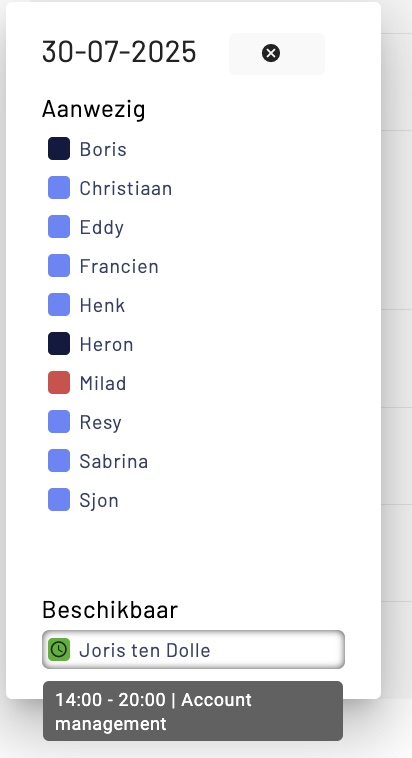Click the blue swatch next to Christiaan
Screen dimensions: 412x758
coord(59,188)
